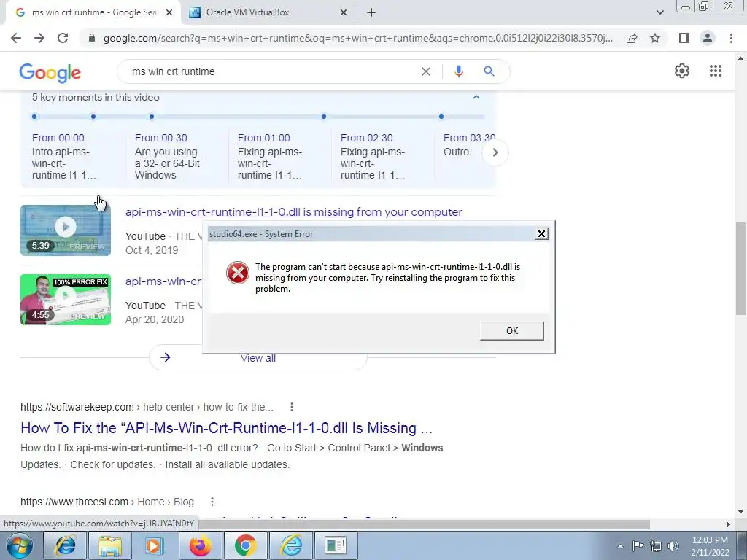Open the Google apps grid
This screenshot has height=560, width=747.
[716, 71]
